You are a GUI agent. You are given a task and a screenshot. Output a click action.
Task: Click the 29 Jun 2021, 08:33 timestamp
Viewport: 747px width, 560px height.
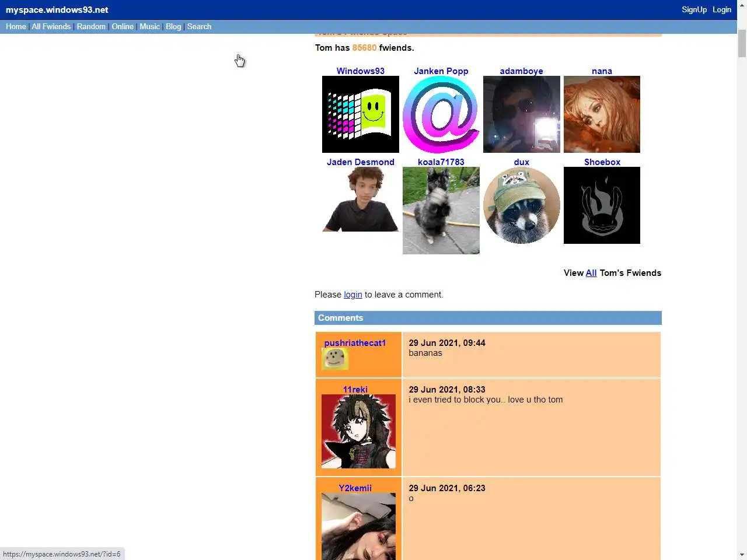(x=447, y=390)
